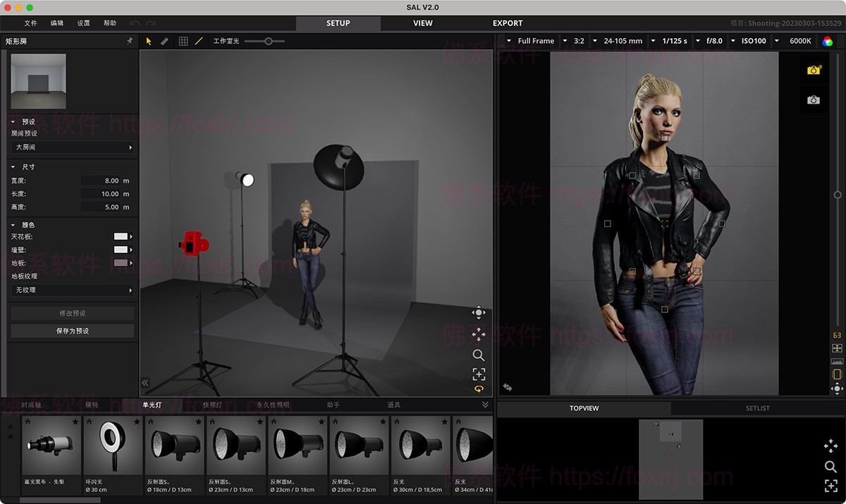Screen dimensions: 846x504
Task: Click the 保存为预设 button
Action: point(73,331)
